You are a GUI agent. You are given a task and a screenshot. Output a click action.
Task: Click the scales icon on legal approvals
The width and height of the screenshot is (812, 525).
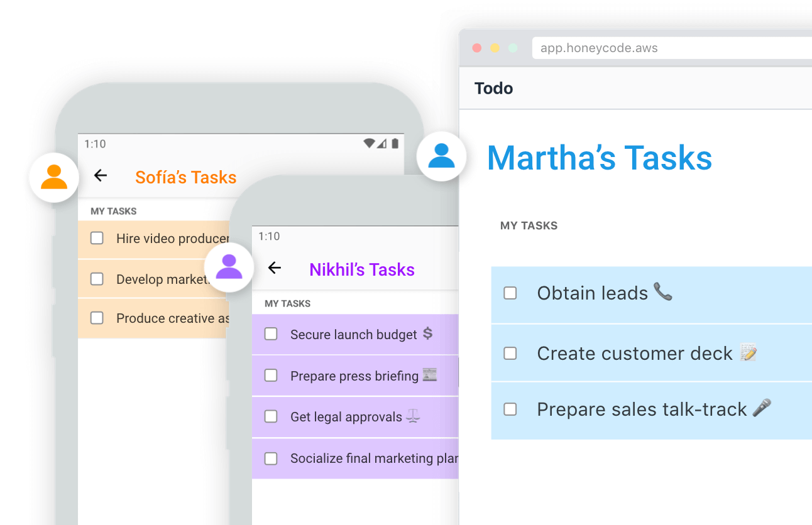click(x=413, y=416)
